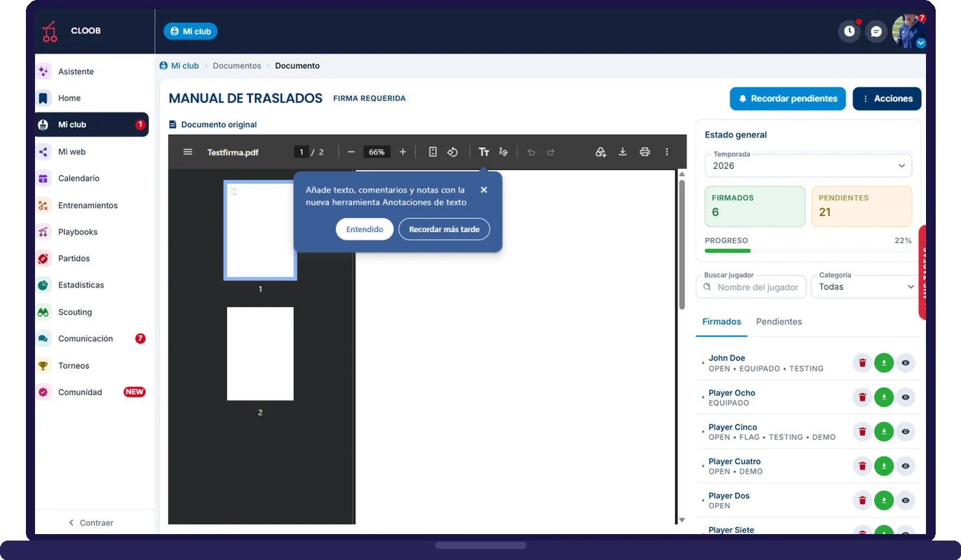This screenshot has height=560, width=961.
Task: Download Player Ocho's signed document
Action: pos(884,397)
